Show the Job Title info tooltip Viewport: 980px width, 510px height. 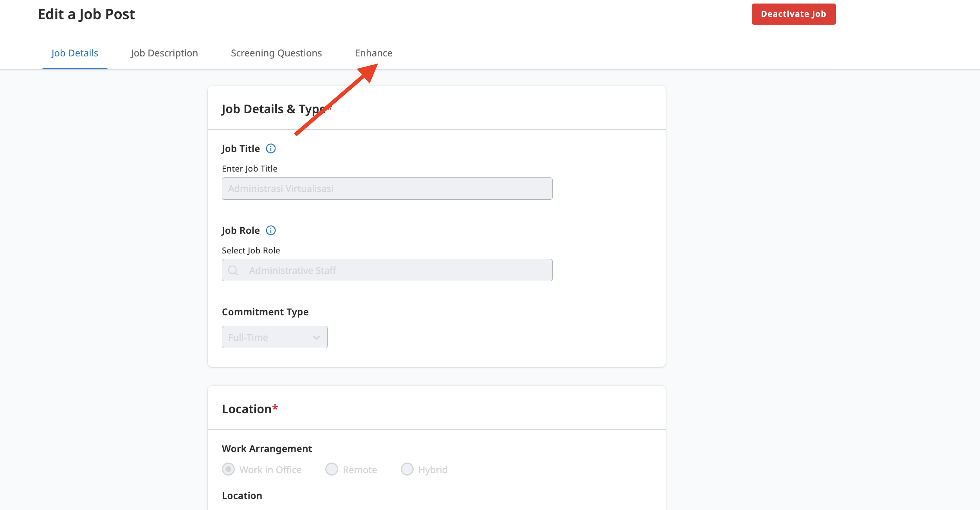click(271, 148)
